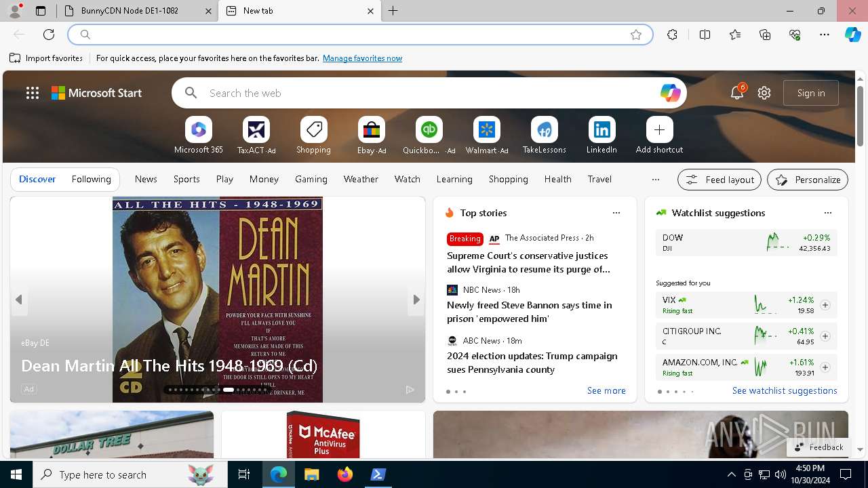Add VIX to watchlist

point(825,305)
